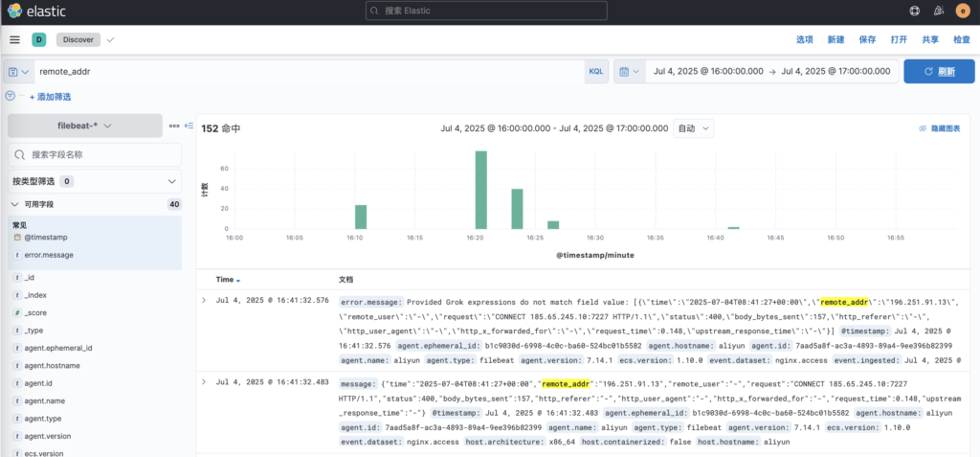980x457 pixels.
Task: Open the filebeat-* index pattern dropdown
Action: pyautogui.click(x=85, y=126)
